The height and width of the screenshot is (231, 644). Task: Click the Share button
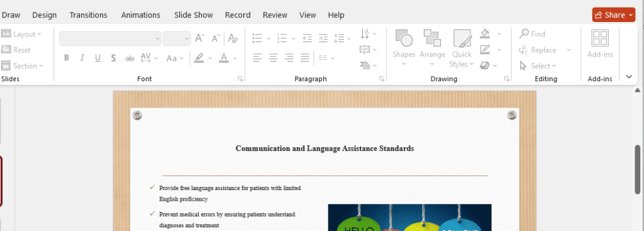point(614,15)
